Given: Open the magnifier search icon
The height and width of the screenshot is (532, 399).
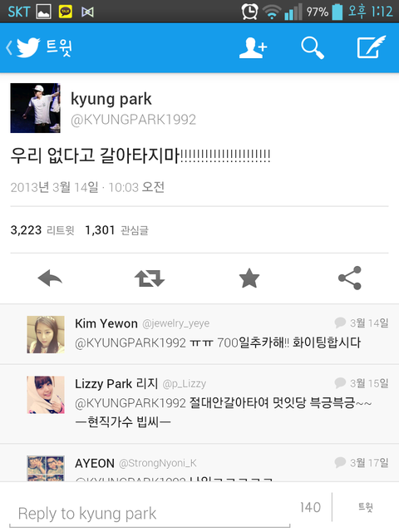Looking at the screenshot, I should click(313, 48).
